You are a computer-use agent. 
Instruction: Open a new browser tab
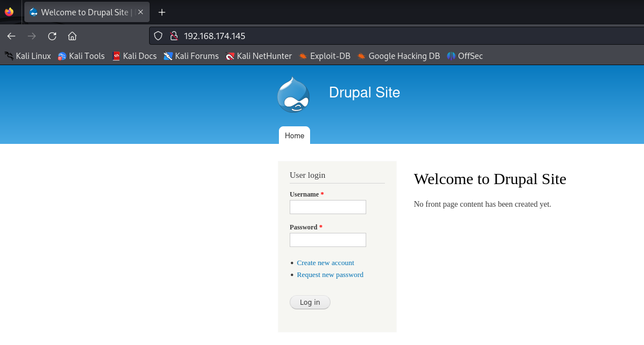[162, 12]
